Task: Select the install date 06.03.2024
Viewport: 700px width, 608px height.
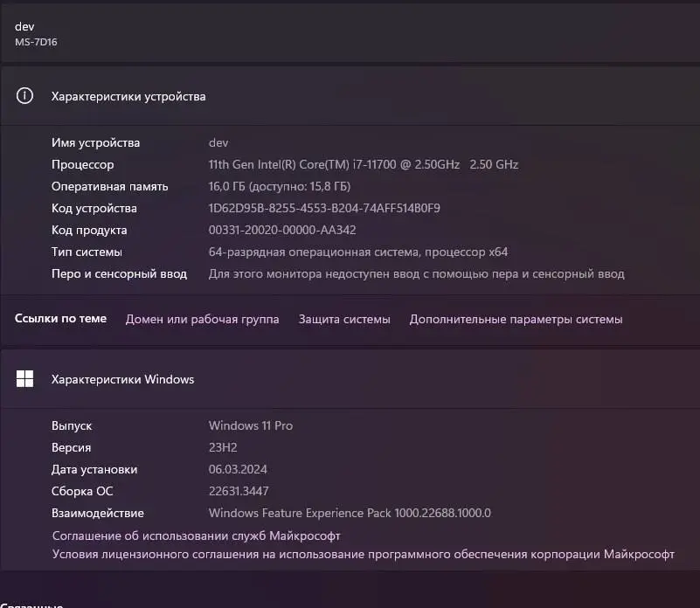Action: pos(238,469)
